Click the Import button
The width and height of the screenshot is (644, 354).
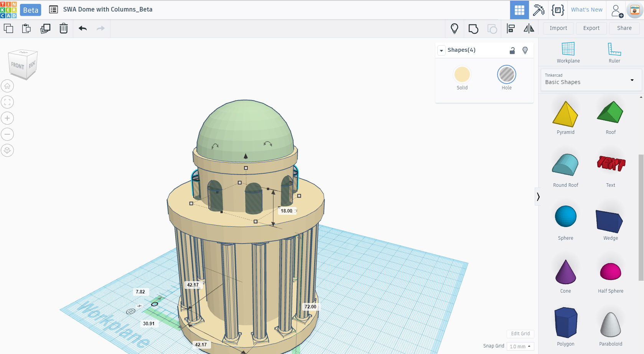(x=558, y=28)
